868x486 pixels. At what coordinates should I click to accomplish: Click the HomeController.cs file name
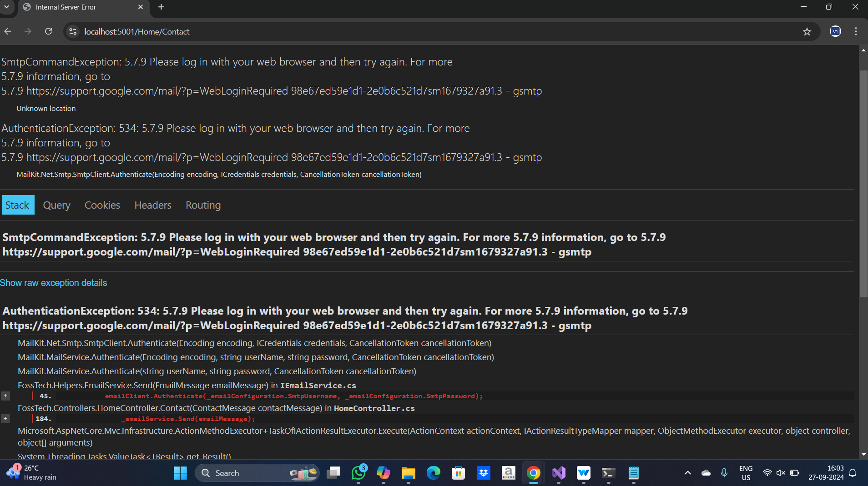374,408
